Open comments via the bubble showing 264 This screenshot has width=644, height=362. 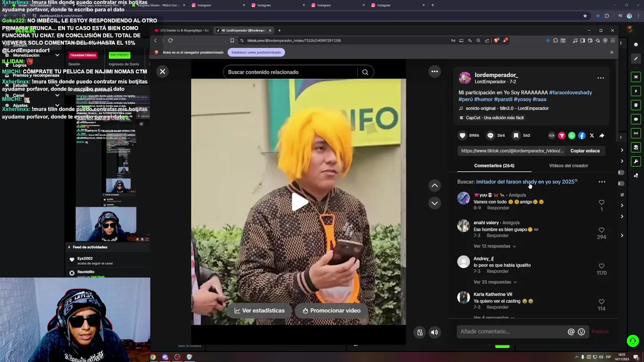[490, 135]
